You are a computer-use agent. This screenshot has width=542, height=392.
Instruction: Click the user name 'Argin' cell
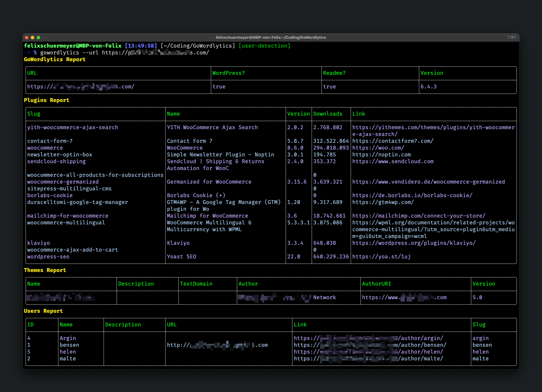point(68,338)
